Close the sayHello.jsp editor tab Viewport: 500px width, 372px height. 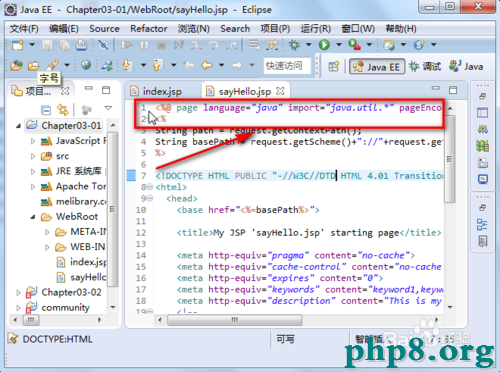(x=280, y=91)
